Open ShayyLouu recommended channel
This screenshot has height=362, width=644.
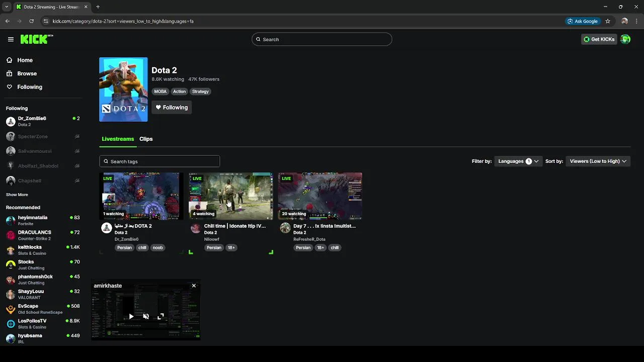point(43,294)
